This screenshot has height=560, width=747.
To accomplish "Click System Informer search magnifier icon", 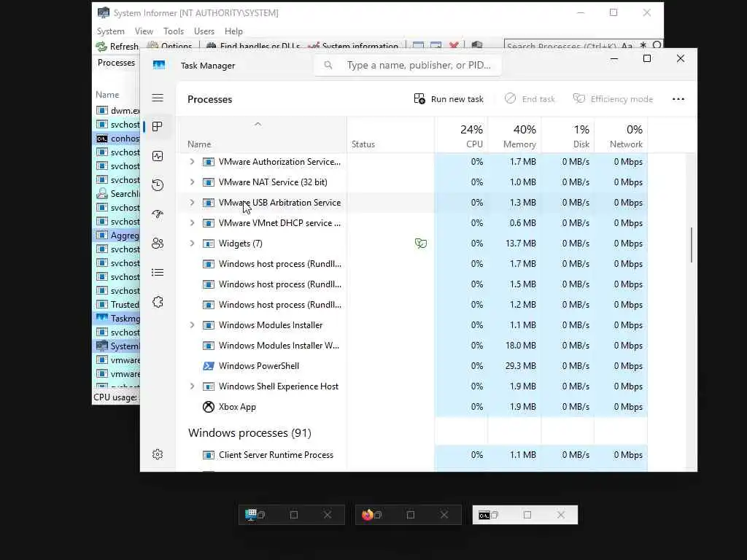I will [x=657, y=45].
